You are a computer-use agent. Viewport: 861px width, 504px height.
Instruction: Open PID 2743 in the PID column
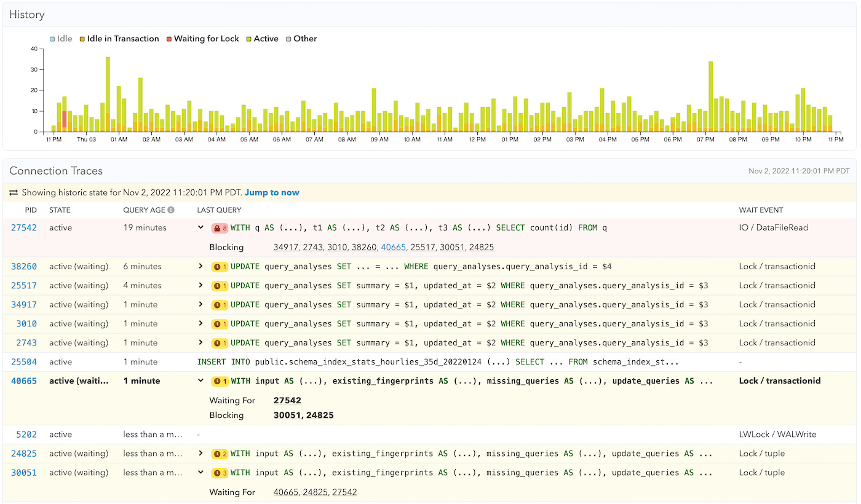pyautogui.click(x=26, y=343)
